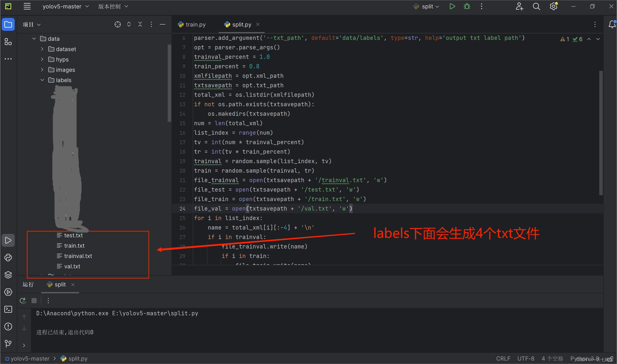The height and width of the screenshot is (364, 617).
Task: Open trainval.txt in the project tree
Action: tap(78, 256)
